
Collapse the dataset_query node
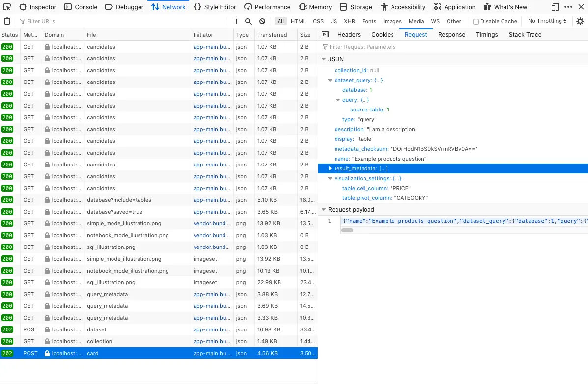coord(330,80)
